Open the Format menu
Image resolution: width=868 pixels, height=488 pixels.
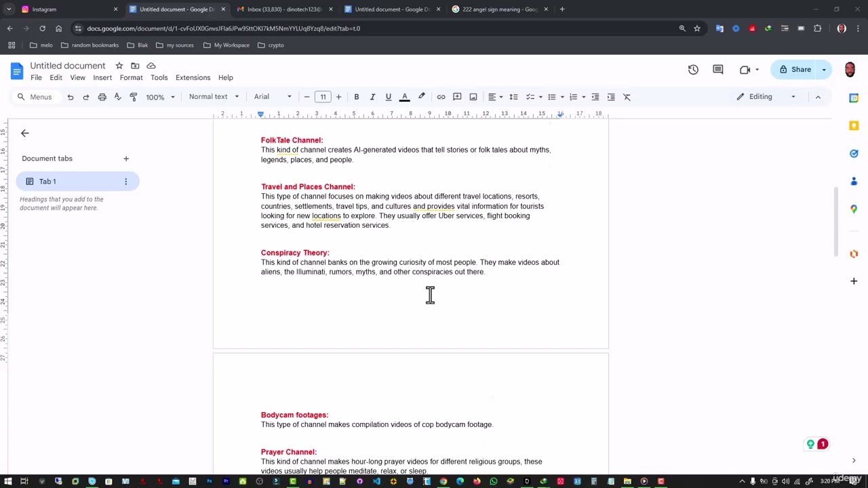pos(131,78)
